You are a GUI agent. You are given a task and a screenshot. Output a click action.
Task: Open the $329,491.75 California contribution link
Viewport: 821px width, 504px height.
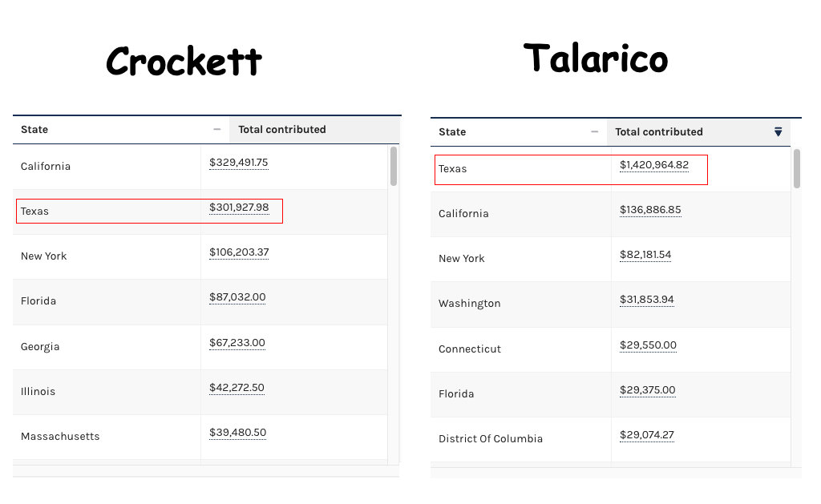point(238,163)
